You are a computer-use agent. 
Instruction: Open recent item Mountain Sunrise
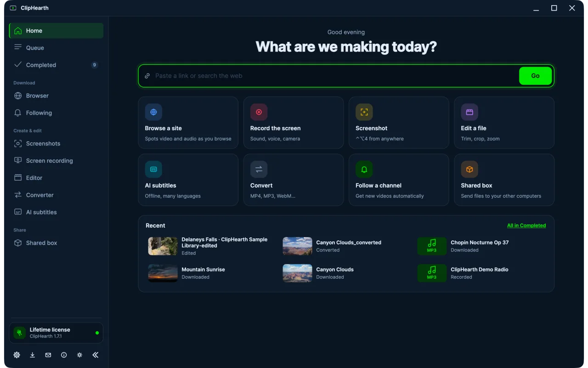pos(210,273)
